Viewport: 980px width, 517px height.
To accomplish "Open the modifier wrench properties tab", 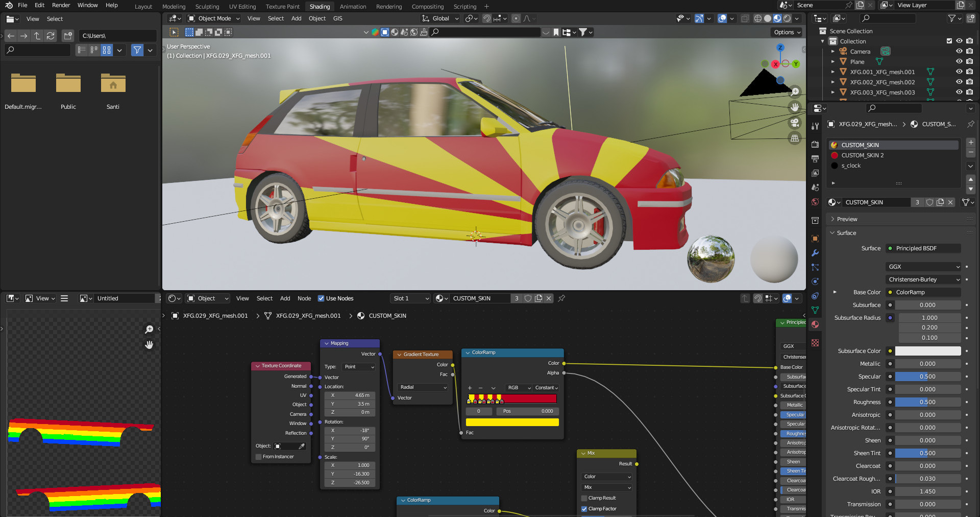I will pos(815,253).
